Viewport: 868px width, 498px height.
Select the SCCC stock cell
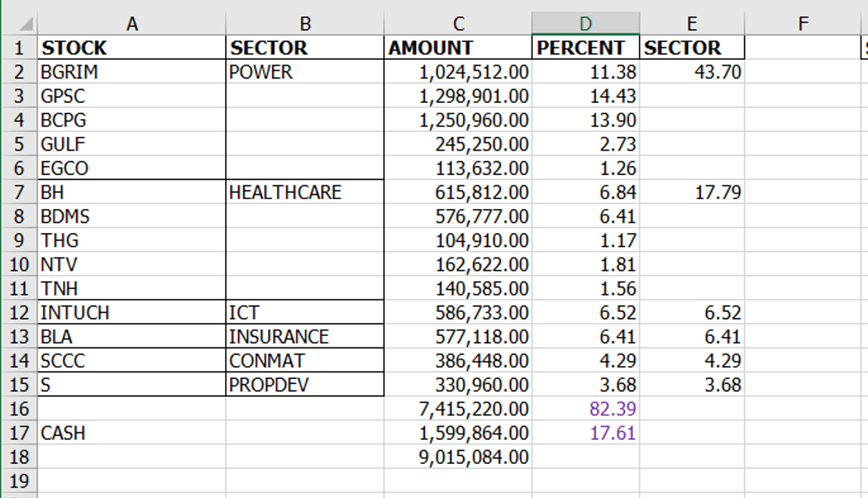coord(132,361)
